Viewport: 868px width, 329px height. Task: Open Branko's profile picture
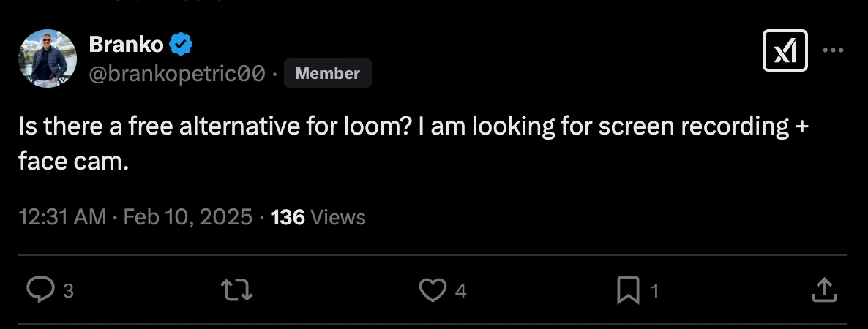coord(48,58)
